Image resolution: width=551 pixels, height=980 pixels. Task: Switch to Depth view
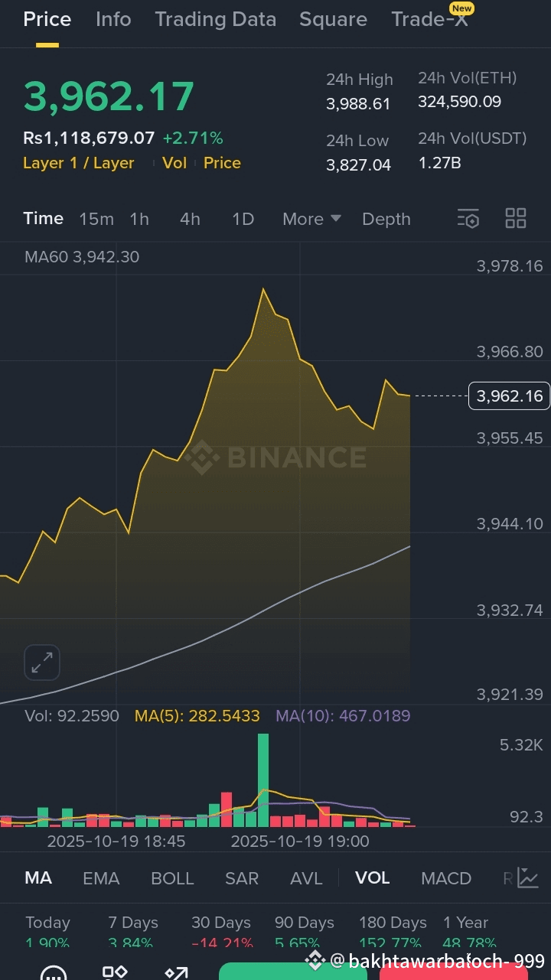tap(386, 219)
